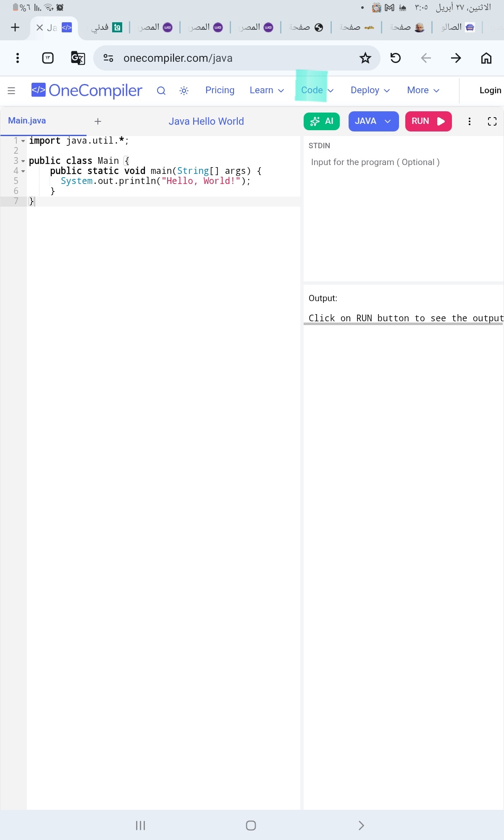Image resolution: width=504 pixels, height=840 pixels.
Task: Click the import java.util line
Action: 79,141
